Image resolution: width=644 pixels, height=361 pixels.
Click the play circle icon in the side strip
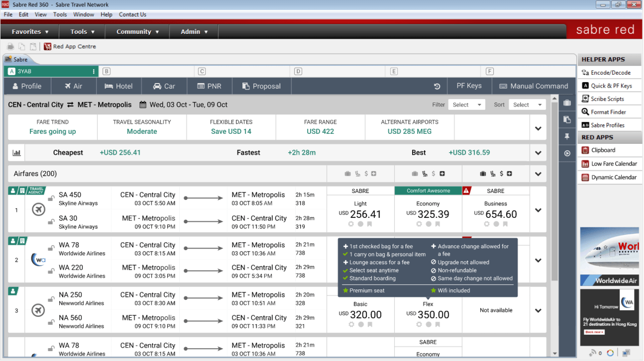[567, 153]
